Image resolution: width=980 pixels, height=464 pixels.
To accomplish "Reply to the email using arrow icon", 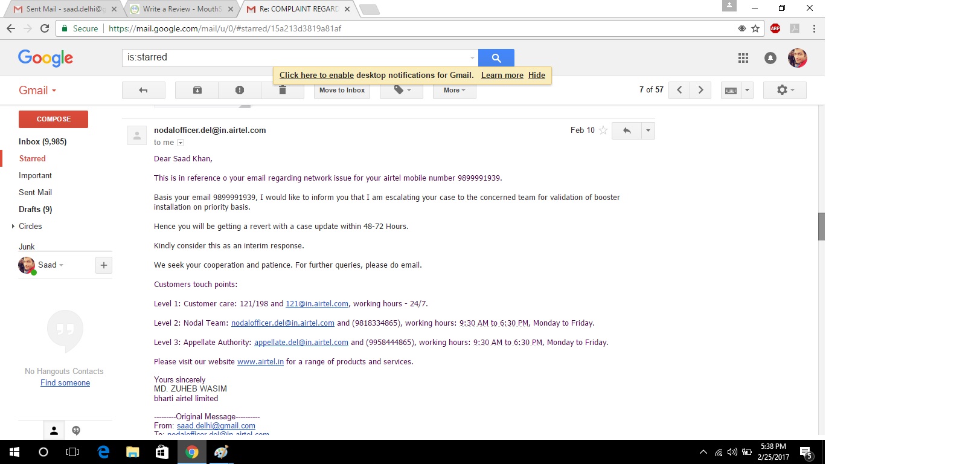I will coord(627,130).
